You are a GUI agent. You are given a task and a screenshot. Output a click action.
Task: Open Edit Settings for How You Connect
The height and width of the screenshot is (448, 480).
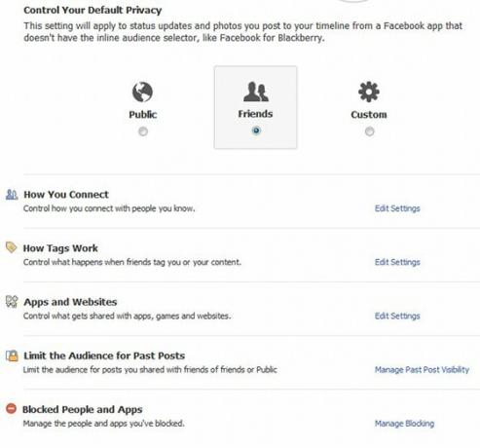[x=397, y=208]
